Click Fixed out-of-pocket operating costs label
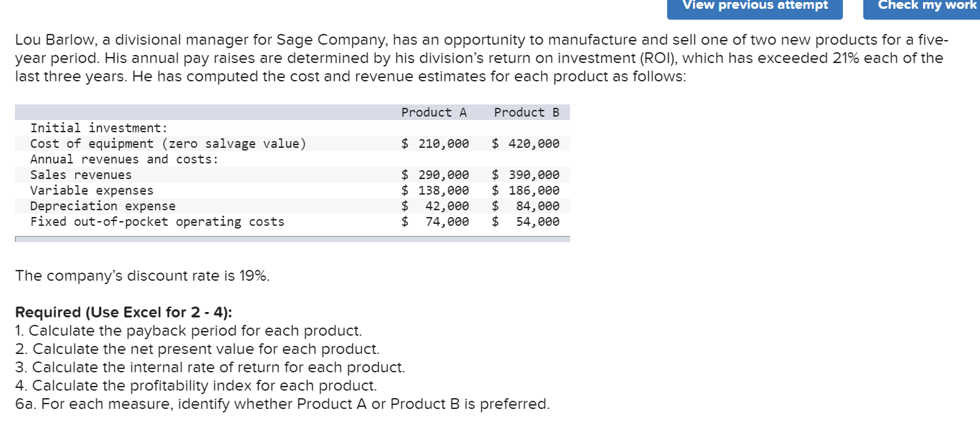 tap(157, 222)
